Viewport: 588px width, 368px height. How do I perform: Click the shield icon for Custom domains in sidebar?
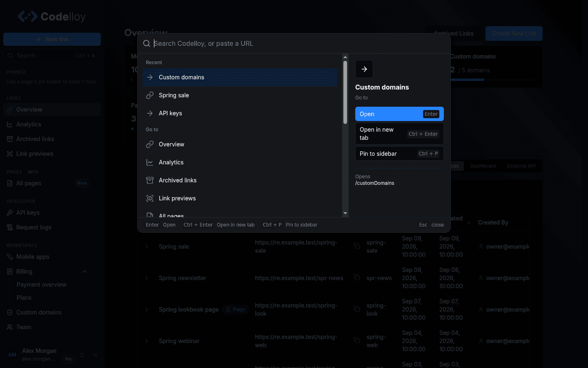point(10,312)
